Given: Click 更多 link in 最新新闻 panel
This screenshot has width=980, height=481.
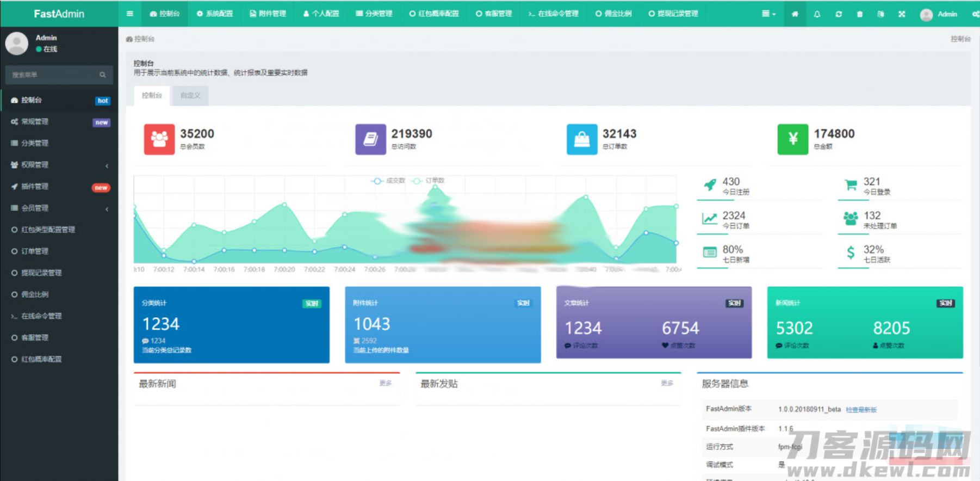Looking at the screenshot, I should [x=385, y=383].
